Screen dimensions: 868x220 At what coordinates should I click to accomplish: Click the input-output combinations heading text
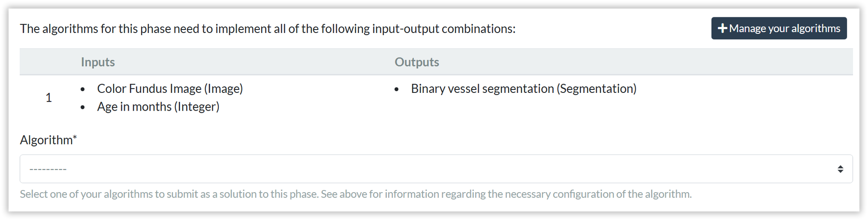[267, 29]
